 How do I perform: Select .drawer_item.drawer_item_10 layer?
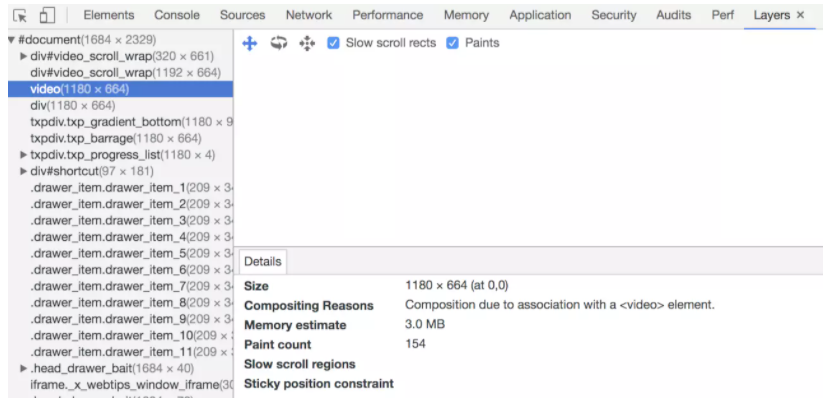click(x=120, y=336)
